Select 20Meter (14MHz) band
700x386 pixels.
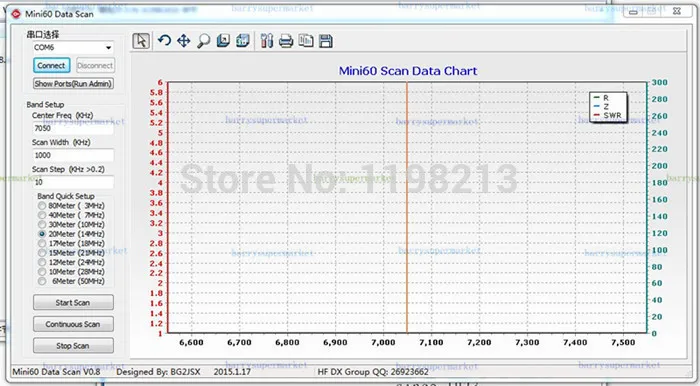click(x=72, y=234)
